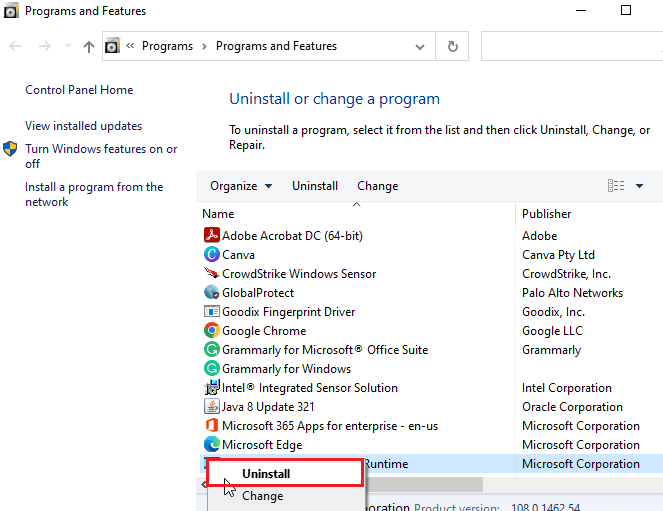Click the Programs and Features title bar icon
663x511 pixels.
[11, 11]
